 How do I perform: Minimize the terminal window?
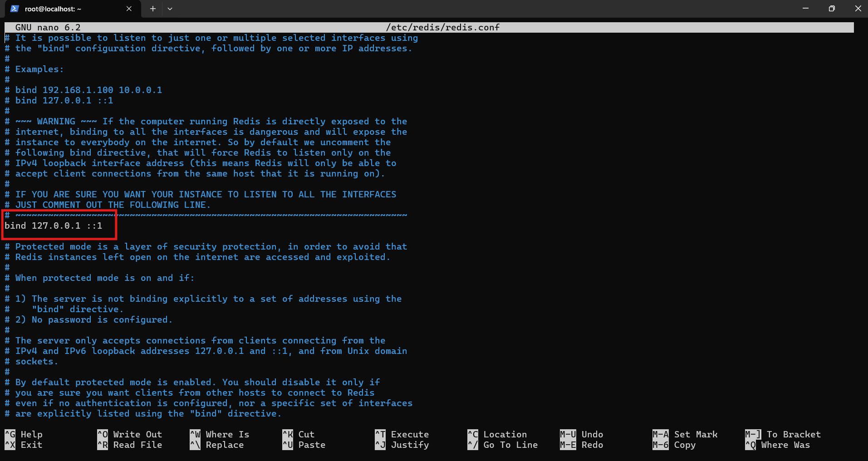point(805,9)
